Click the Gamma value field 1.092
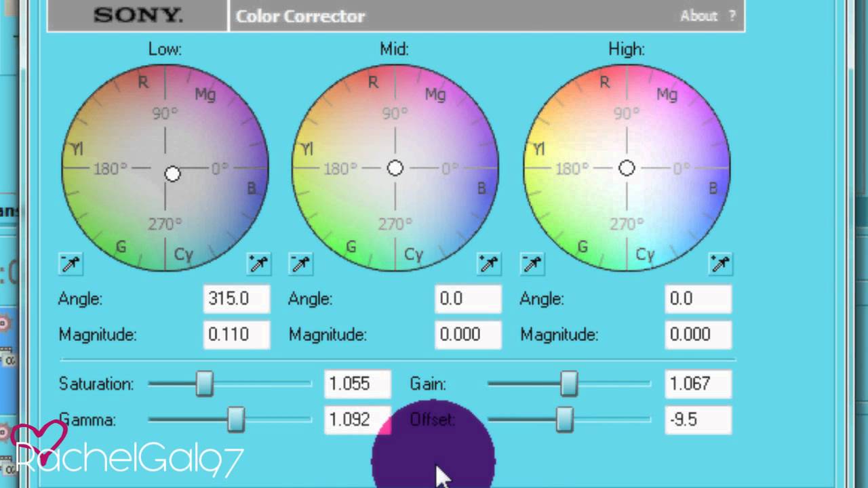The height and width of the screenshot is (488, 868). (357, 420)
